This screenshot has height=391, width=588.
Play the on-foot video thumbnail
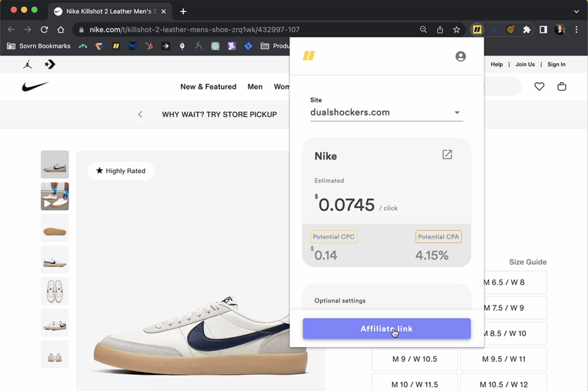tap(55, 196)
